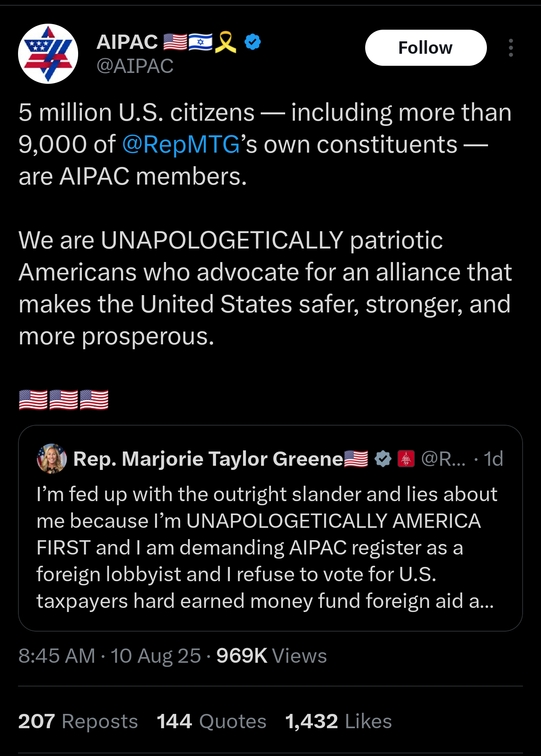Open the three-dot more options menu

[x=511, y=48]
